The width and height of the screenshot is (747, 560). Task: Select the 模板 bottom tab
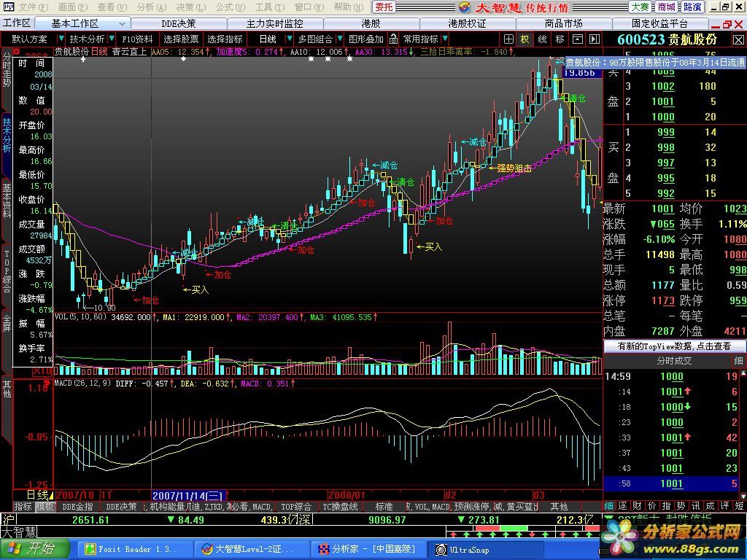point(44,506)
